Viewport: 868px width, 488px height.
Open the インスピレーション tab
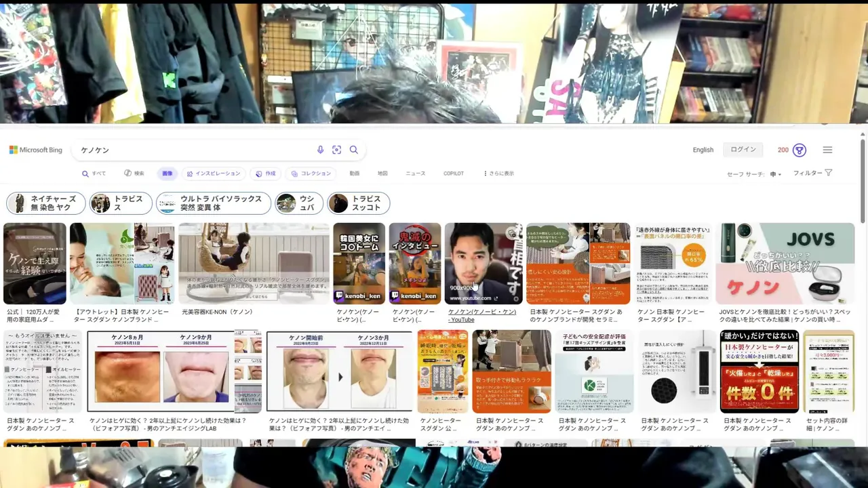coord(214,174)
